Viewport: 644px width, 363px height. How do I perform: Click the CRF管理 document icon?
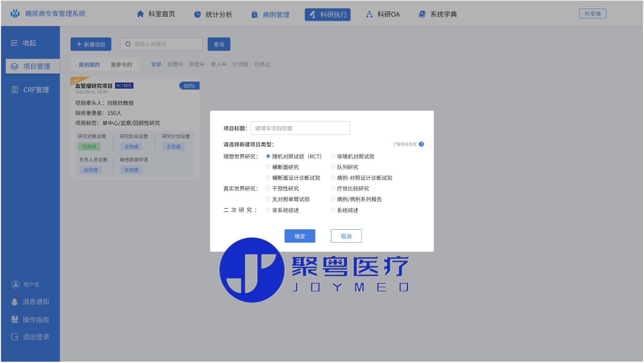[x=15, y=90]
